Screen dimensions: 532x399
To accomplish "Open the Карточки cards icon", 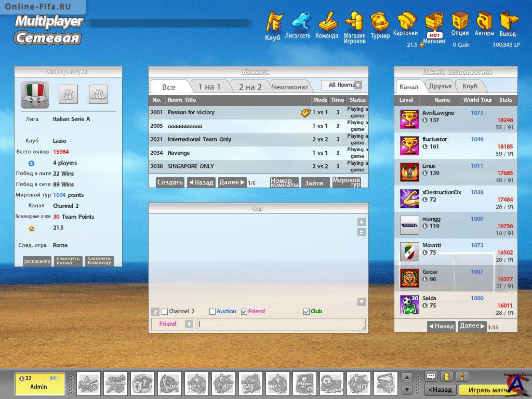I will (x=406, y=21).
